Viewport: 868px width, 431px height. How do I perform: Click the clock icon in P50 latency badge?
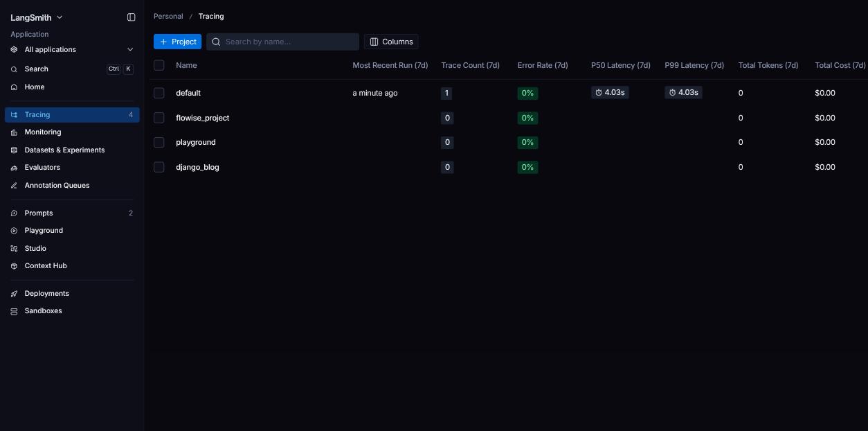(599, 92)
